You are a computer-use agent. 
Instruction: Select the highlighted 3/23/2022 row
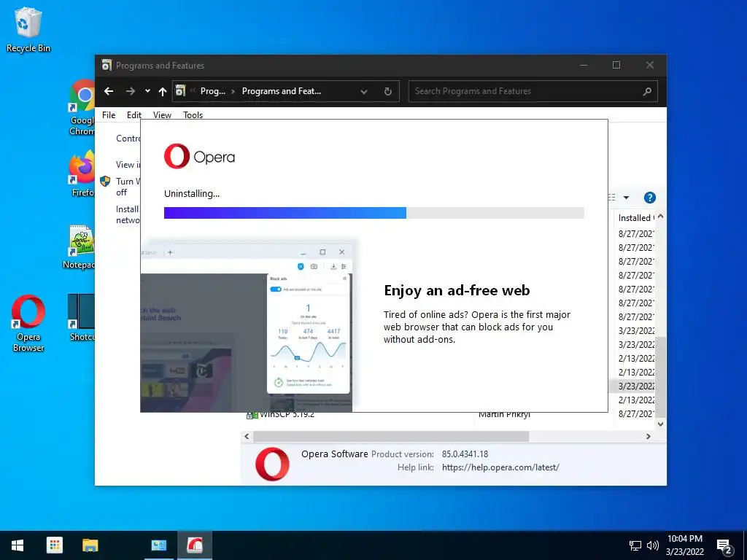(x=632, y=386)
